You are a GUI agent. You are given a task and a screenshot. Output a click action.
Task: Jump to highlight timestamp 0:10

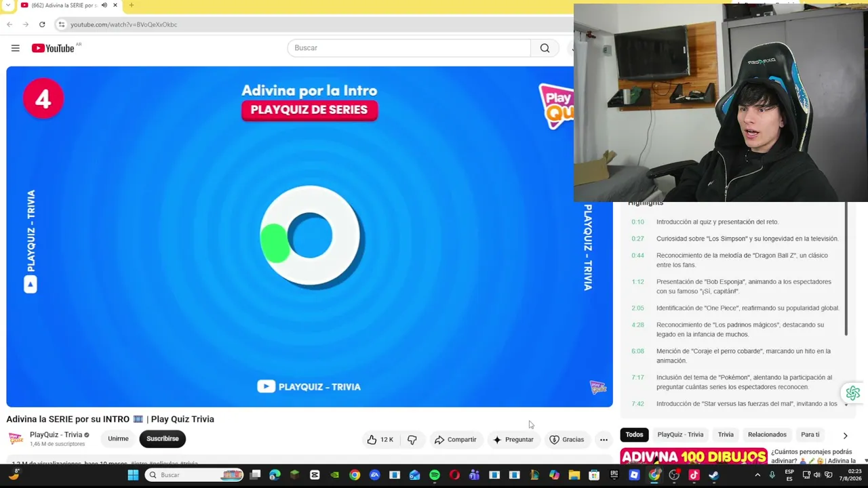pyautogui.click(x=637, y=222)
